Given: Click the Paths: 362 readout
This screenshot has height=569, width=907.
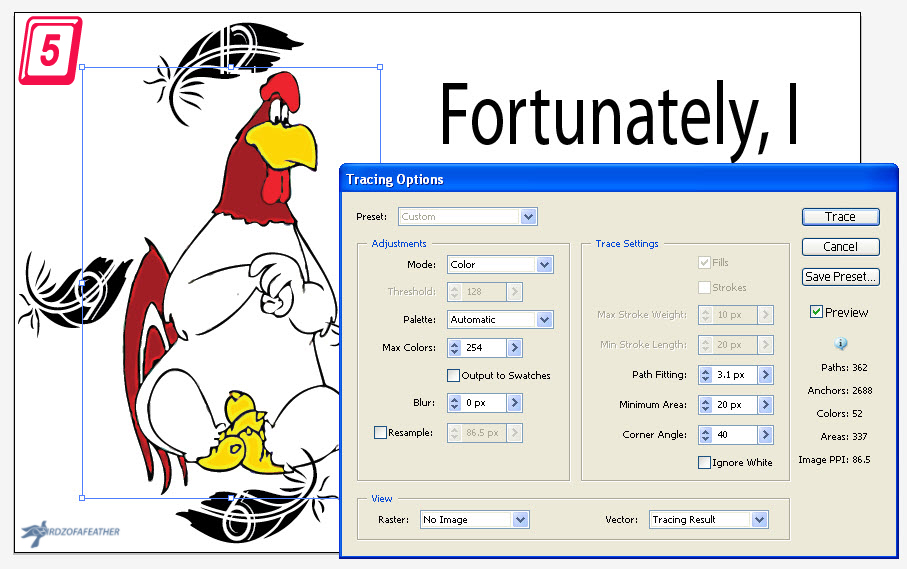Looking at the screenshot, I should click(844, 368).
